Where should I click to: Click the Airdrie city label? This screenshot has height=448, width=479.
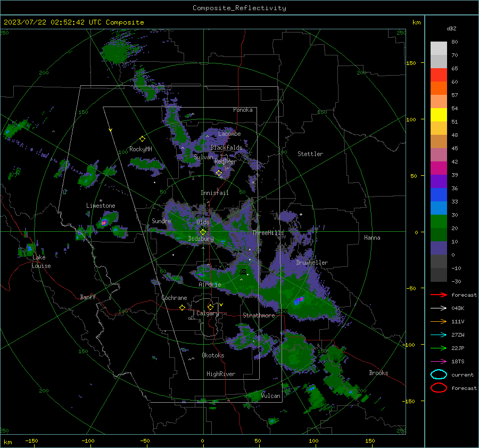(x=210, y=284)
